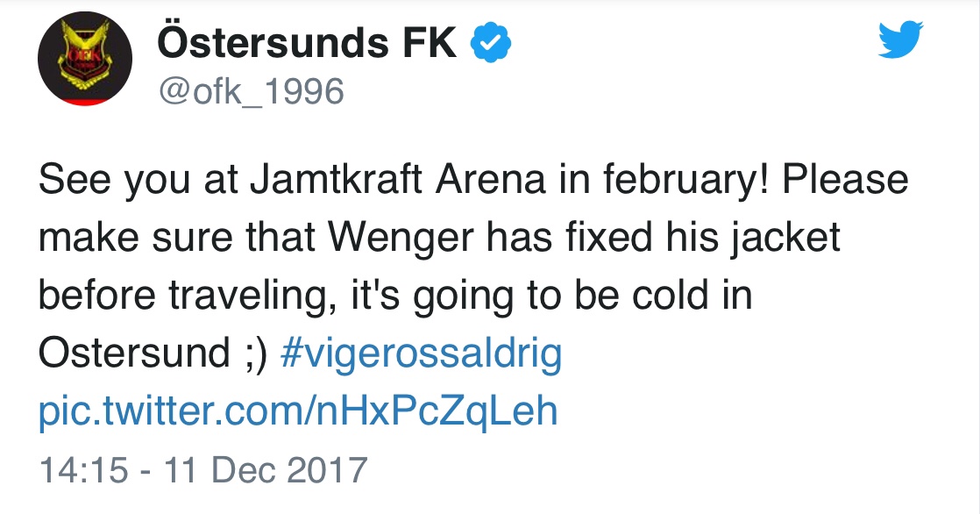Click the word Please in first line
980x514 pixels.
tap(846, 179)
